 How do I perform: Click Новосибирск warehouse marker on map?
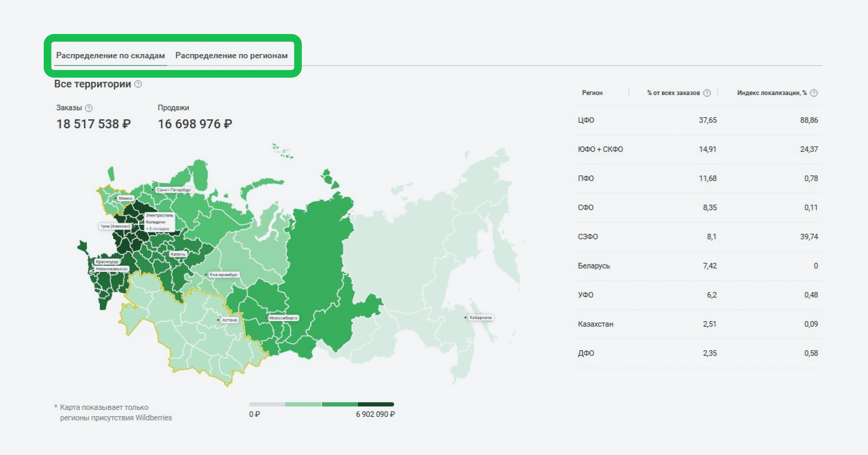tap(283, 318)
